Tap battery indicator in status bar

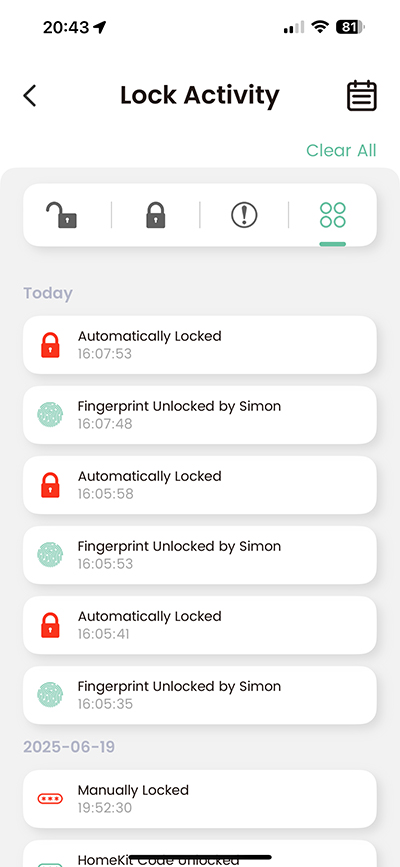350,27
